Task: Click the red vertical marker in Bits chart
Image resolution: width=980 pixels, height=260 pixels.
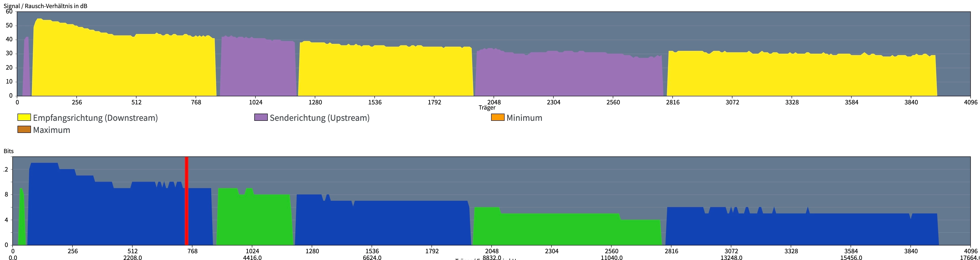Action: tap(186, 201)
